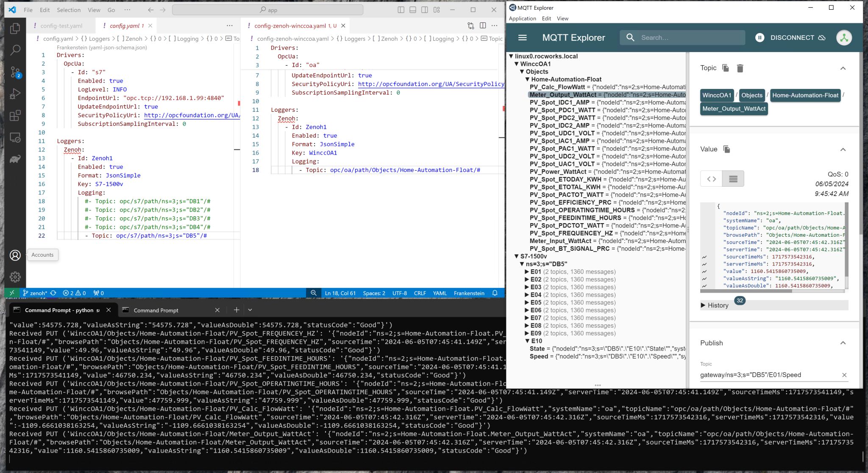The width and height of the screenshot is (868, 473).
Task: Open MQTT Explorer hamburger menu
Action: pos(523,38)
